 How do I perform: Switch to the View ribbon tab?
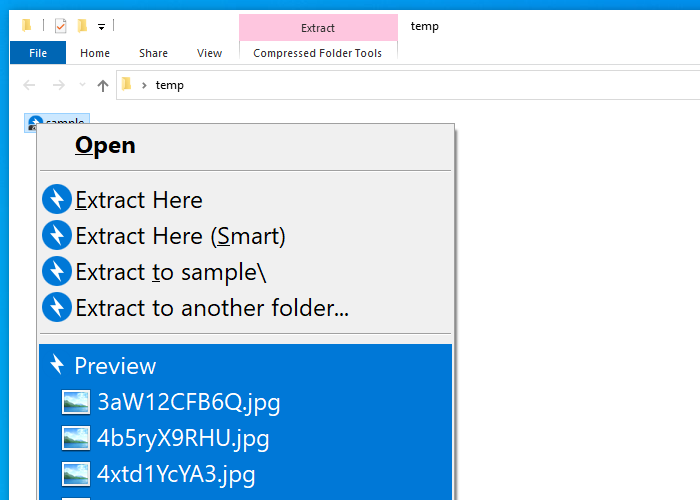[x=210, y=53]
